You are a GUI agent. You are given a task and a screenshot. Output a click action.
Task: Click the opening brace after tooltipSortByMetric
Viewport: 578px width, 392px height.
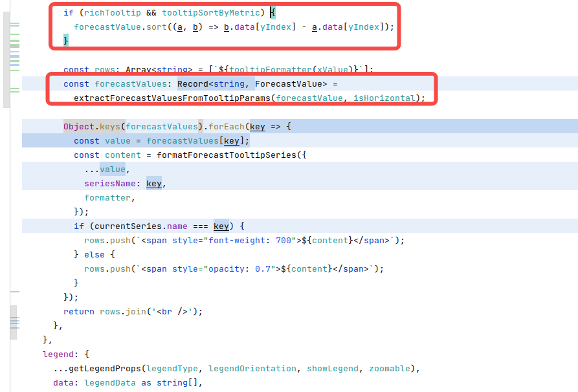click(273, 13)
